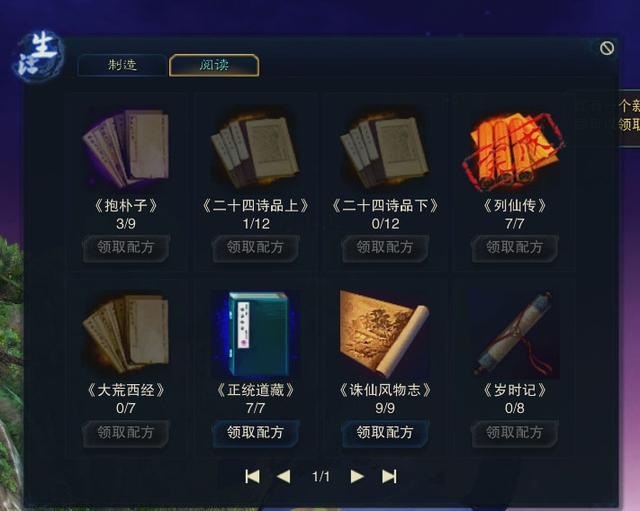
Task: Go to the previous page
Action: 284,476
